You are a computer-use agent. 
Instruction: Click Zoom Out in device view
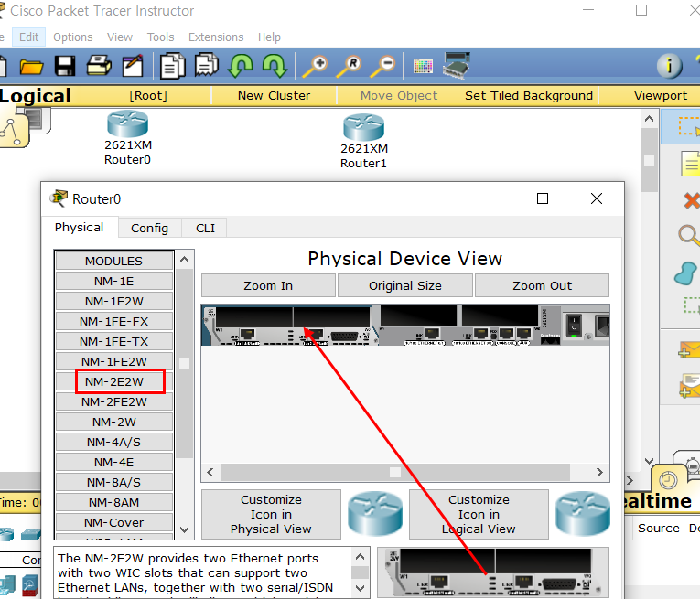click(542, 285)
